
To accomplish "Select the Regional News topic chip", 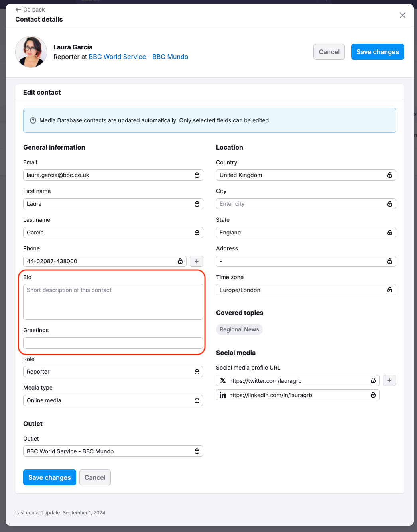I will point(239,329).
